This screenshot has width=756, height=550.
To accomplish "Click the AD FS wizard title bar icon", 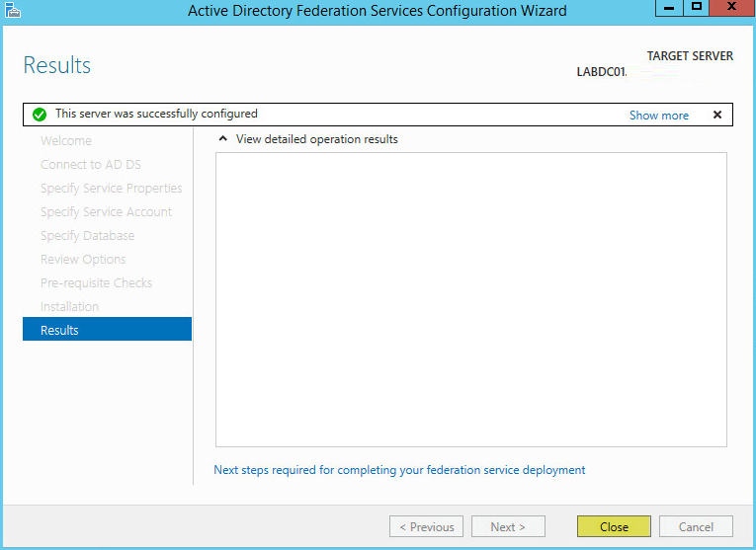I will pos(13,10).
